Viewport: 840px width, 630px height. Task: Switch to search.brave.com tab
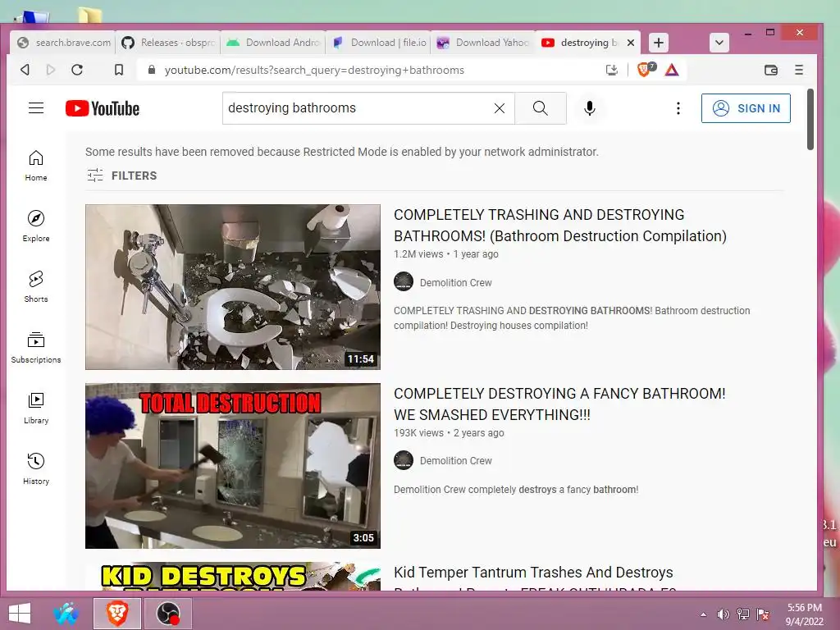click(x=63, y=43)
